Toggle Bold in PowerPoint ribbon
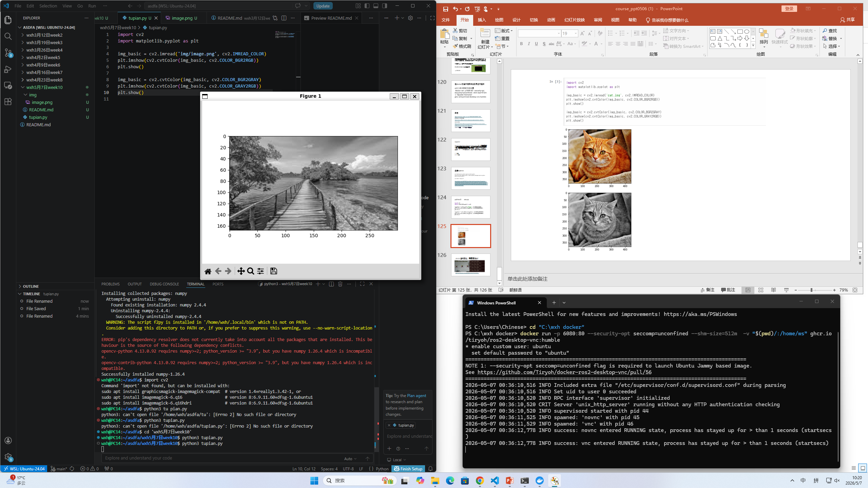868x488 pixels. [x=521, y=44]
